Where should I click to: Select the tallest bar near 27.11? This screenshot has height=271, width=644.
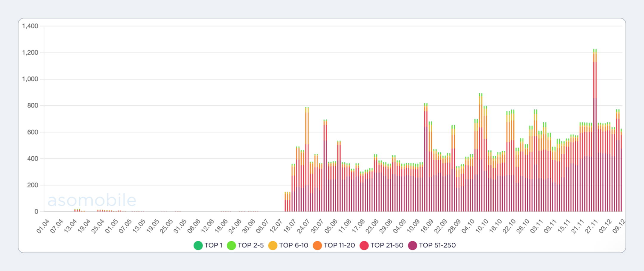(x=595, y=130)
